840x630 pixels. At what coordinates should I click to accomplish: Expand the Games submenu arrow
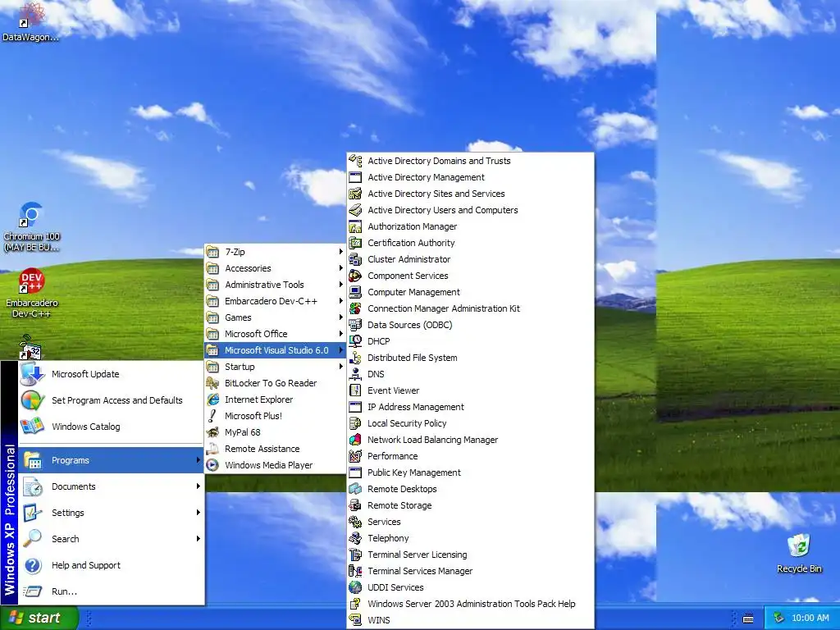coord(340,317)
